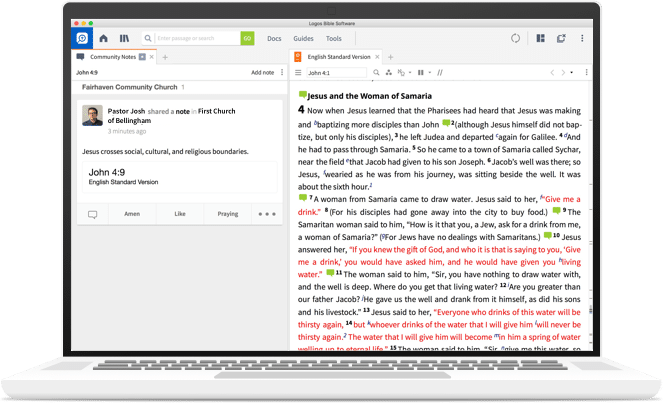The image size is (664, 403).
Task: Open the Library books icon
Action: (124, 38)
